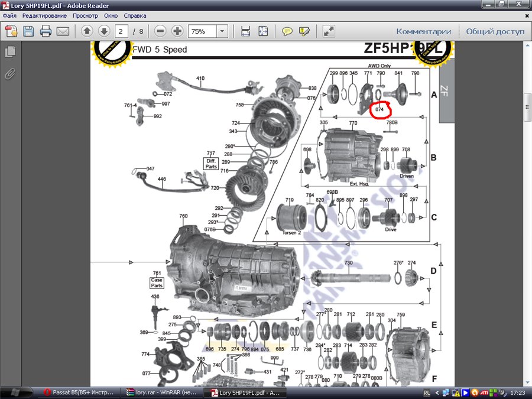Go to next page with down arrow
Screen dimensions: 532x399
104,31
